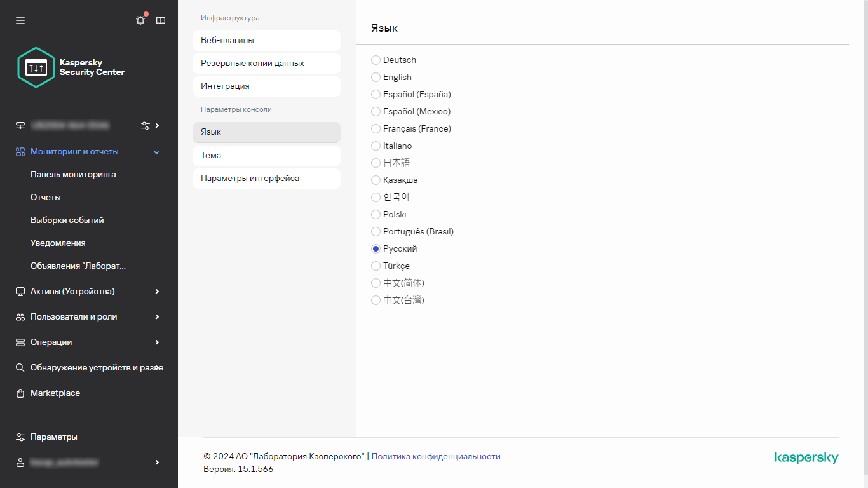Viewport: 868px width, 488px height.
Task: Open the Тема settings tab
Action: 266,156
